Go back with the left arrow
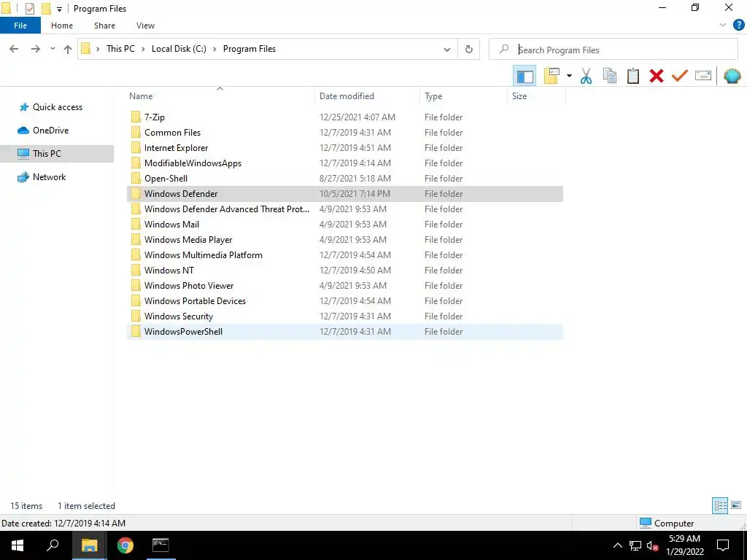Viewport: 747px width, 560px height. 14,49
